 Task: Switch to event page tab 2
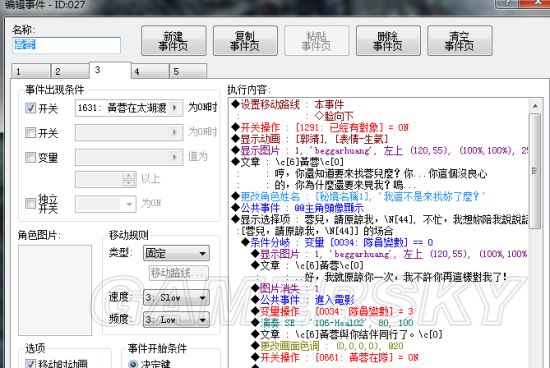70,71
